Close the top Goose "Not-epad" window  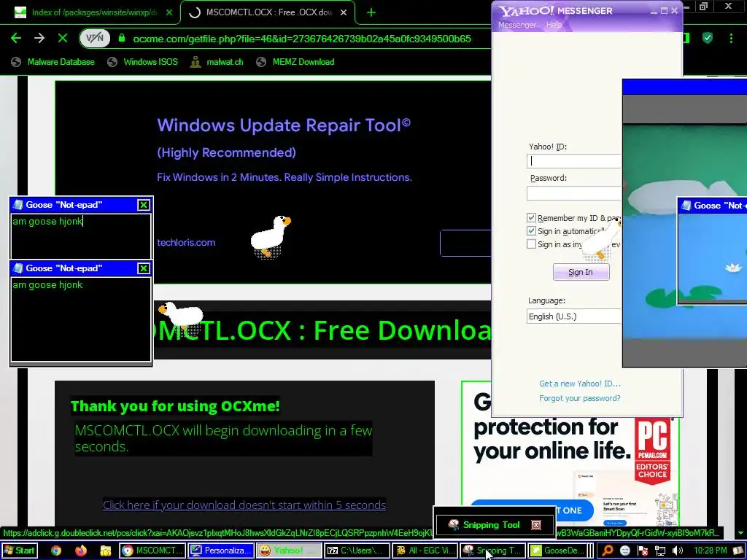[x=144, y=205]
